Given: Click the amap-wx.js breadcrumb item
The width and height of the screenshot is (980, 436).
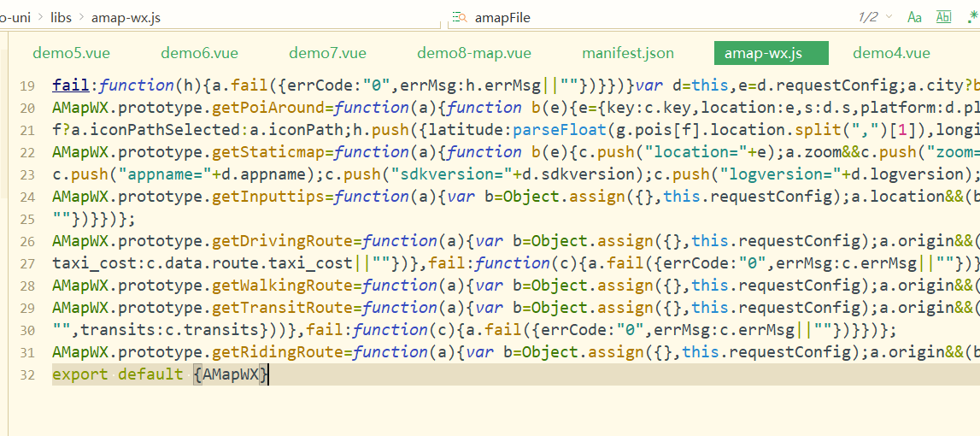Looking at the screenshot, I should [x=126, y=17].
